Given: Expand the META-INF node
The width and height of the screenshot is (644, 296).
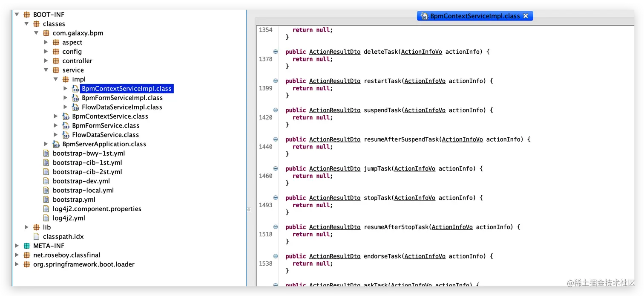Looking at the screenshot, I should tap(17, 246).
